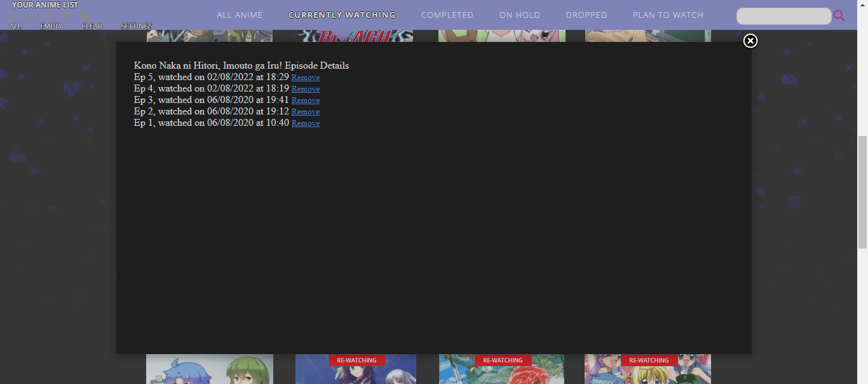868x384 pixels.
Task: Open the Plan to Watch tab
Action: click(668, 15)
